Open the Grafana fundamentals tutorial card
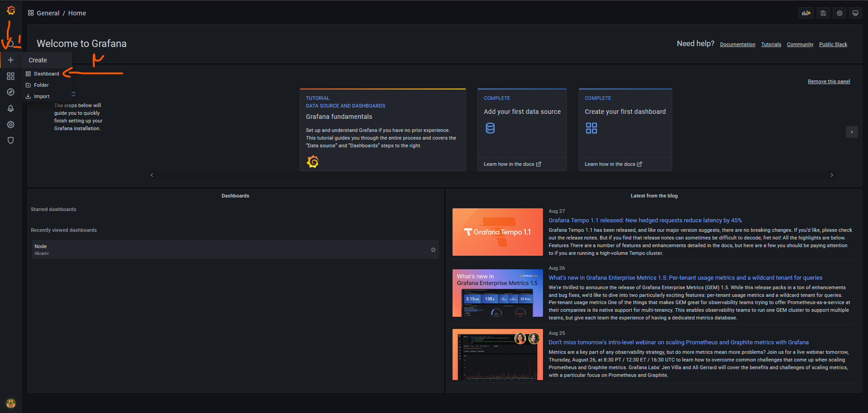This screenshot has height=413, width=868. pyautogui.click(x=383, y=130)
